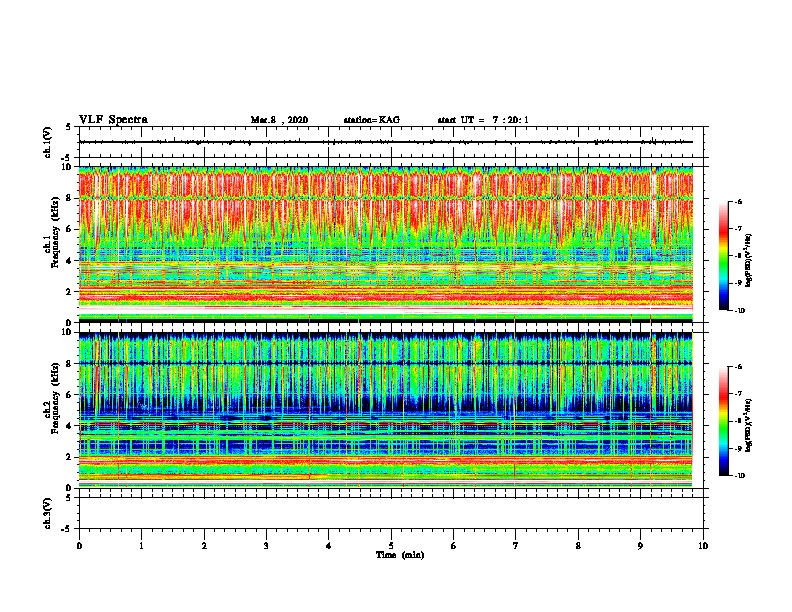Screen dimensions: 792x612
Task: Click time axis tick label "3"
Action: (266, 546)
